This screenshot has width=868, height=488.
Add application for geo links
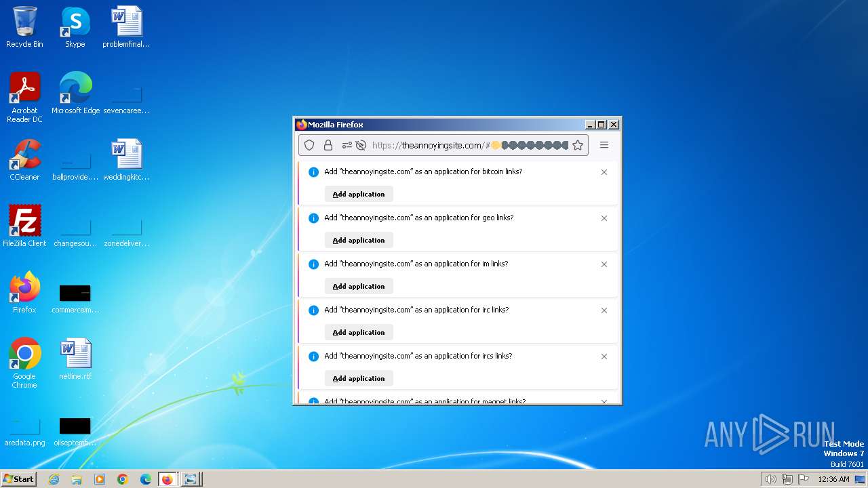tap(359, 240)
